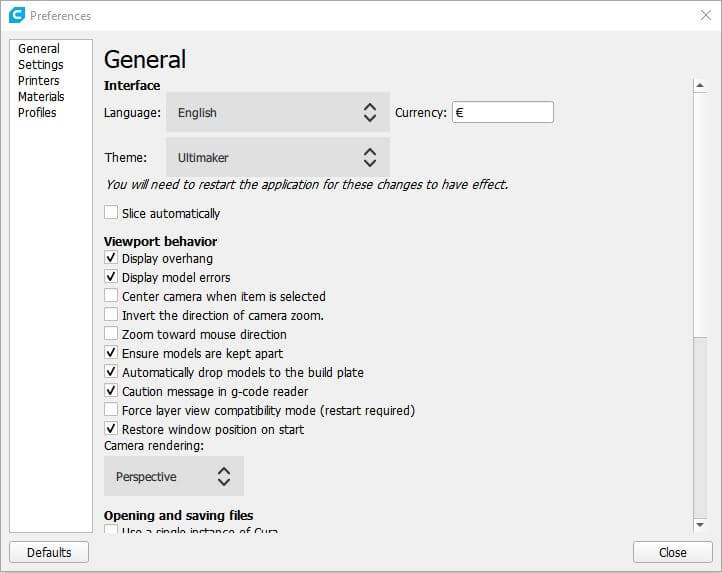Screen dimensions: 722x573
Task: Go to the Materials preferences page
Action: (41, 97)
